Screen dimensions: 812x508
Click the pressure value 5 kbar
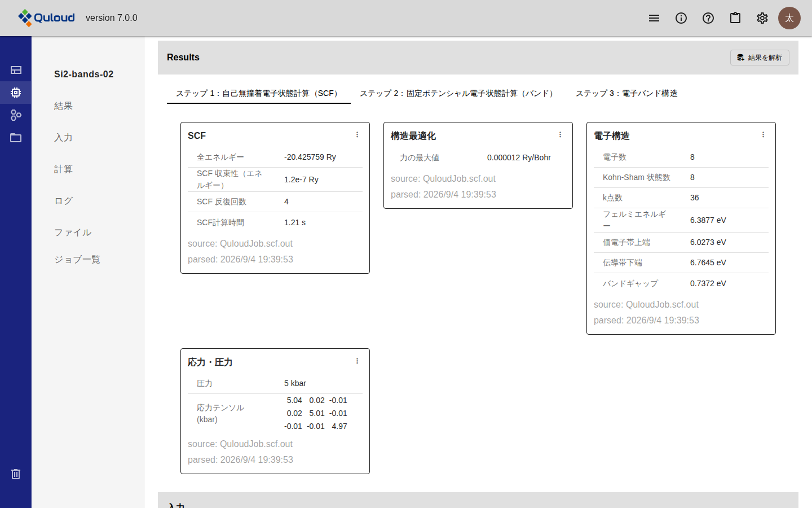pos(295,383)
